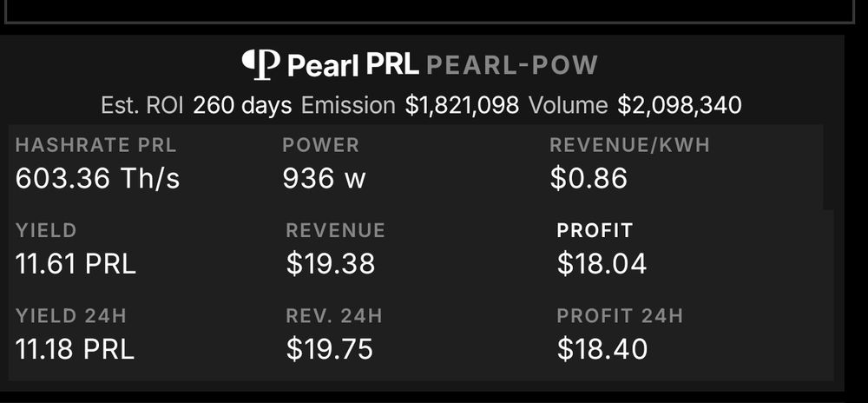Click the REVENUE/KWH column label
868x403 pixels.
click(x=629, y=145)
